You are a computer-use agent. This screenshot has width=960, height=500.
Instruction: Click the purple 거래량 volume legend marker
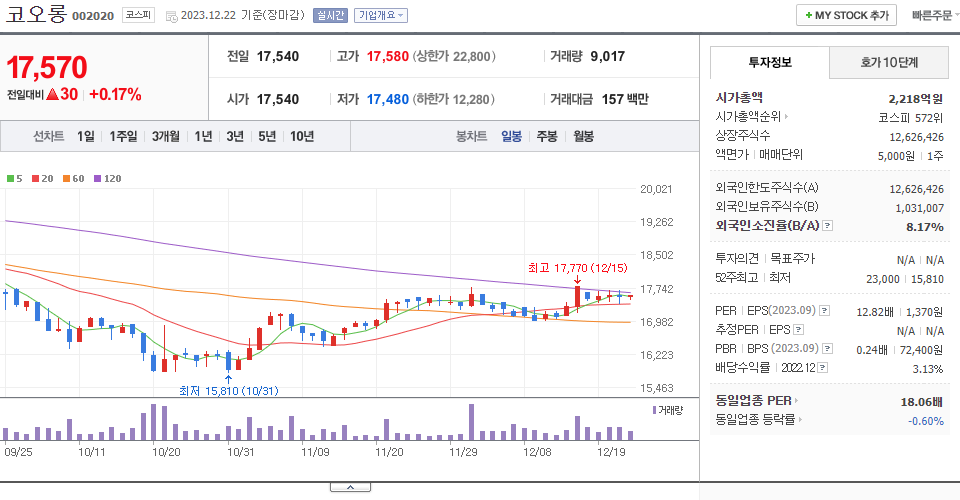(x=654, y=410)
